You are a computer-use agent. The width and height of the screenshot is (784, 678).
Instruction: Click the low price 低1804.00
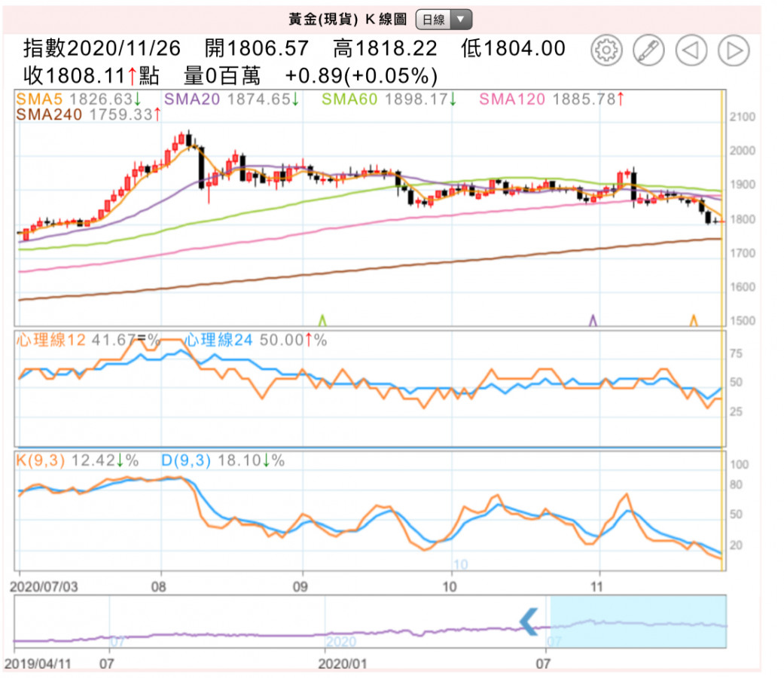[513, 48]
